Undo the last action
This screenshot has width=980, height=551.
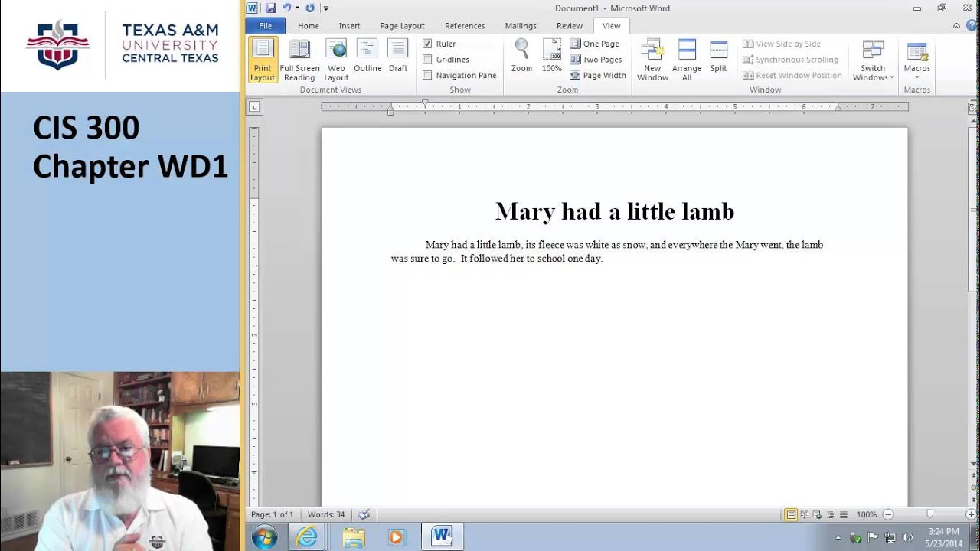click(286, 8)
